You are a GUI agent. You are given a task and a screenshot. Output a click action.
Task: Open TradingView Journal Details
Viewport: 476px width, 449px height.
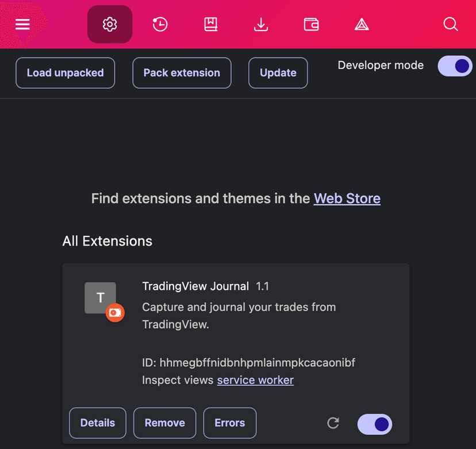click(x=98, y=423)
